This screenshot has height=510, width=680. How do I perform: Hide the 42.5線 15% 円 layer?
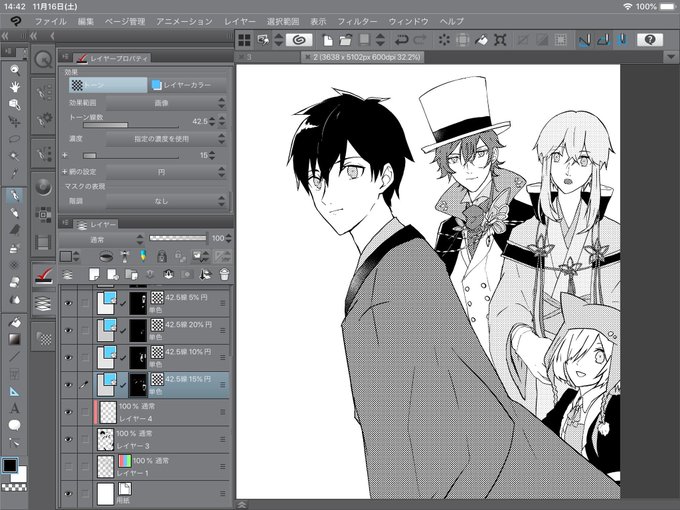point(68,385)
